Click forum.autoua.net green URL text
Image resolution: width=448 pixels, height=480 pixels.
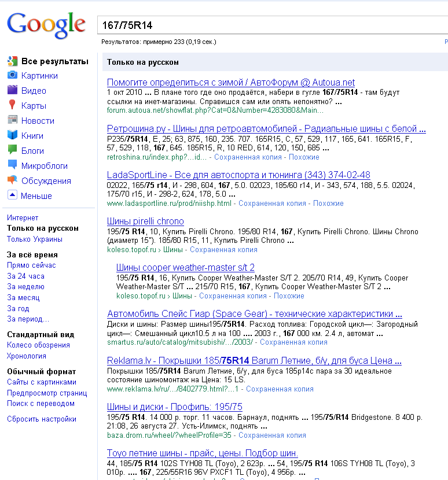click(x=215, y=110)
